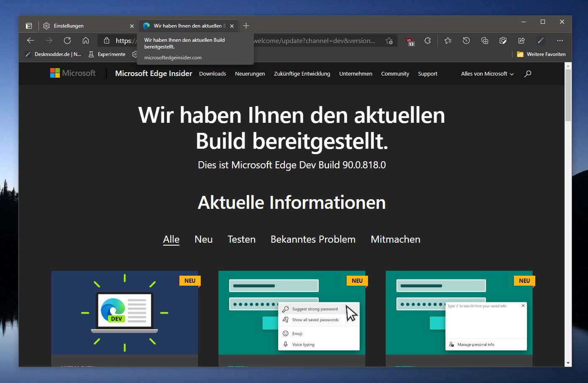Click the site search magnifier icon

click(x=528, y=74)
